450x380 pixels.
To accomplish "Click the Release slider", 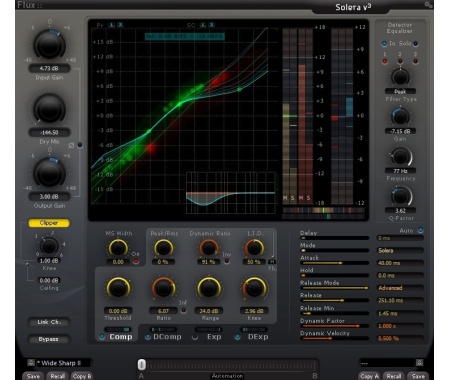I will coord(334,300).
